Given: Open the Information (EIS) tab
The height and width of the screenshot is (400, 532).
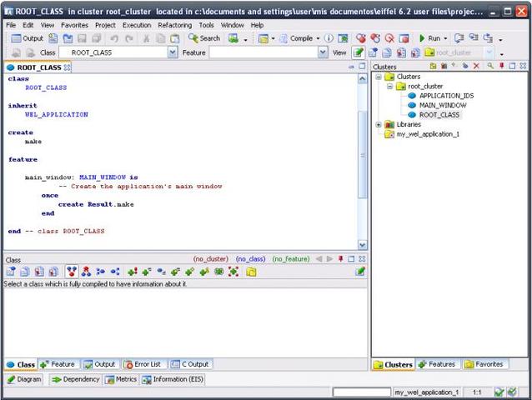Looking at the screenshot, I should pos(173,379).
